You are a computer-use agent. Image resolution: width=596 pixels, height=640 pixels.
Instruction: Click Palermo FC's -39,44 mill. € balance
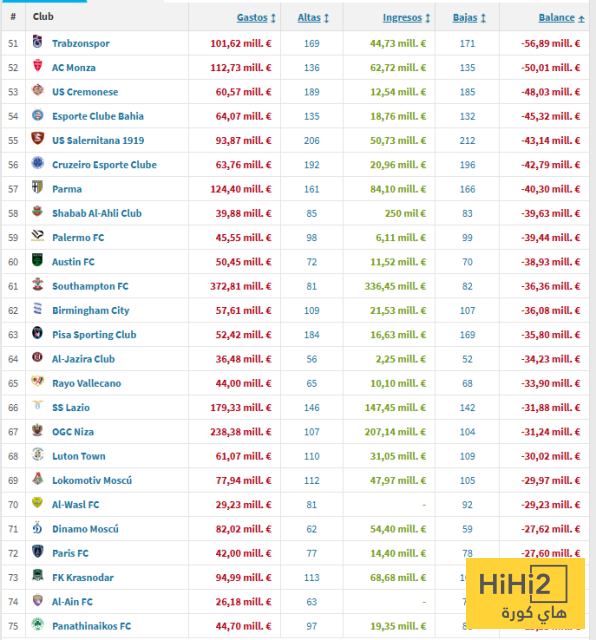[550, 238]
